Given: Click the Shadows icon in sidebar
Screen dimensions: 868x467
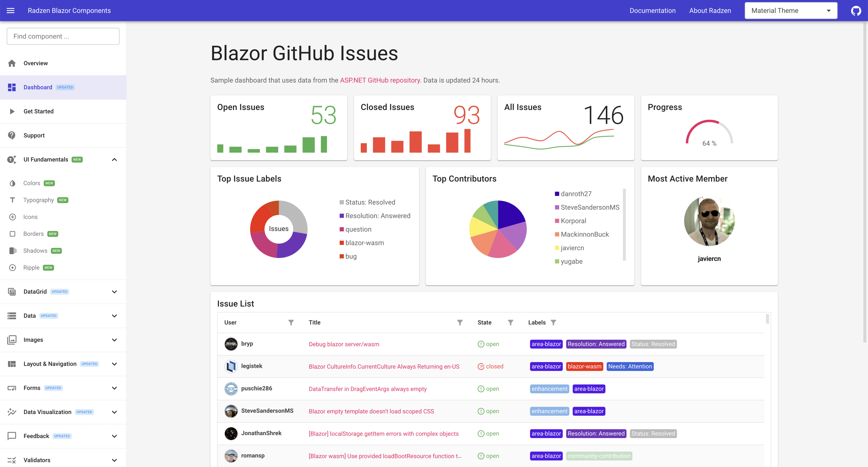Looking at the screenshot, I should [x=13, y=251].
